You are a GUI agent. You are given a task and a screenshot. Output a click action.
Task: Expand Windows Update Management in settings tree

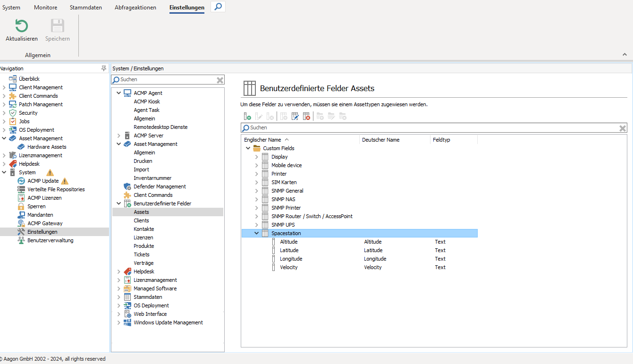pyautogui.click(x=119, y=323)
